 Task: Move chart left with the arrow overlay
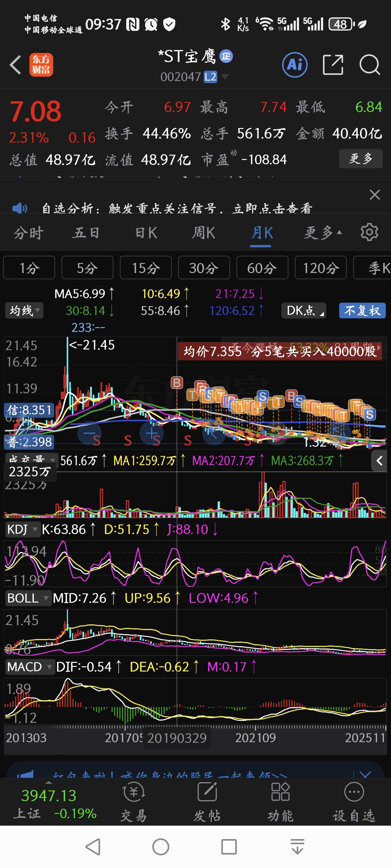(x=214, y=433)
